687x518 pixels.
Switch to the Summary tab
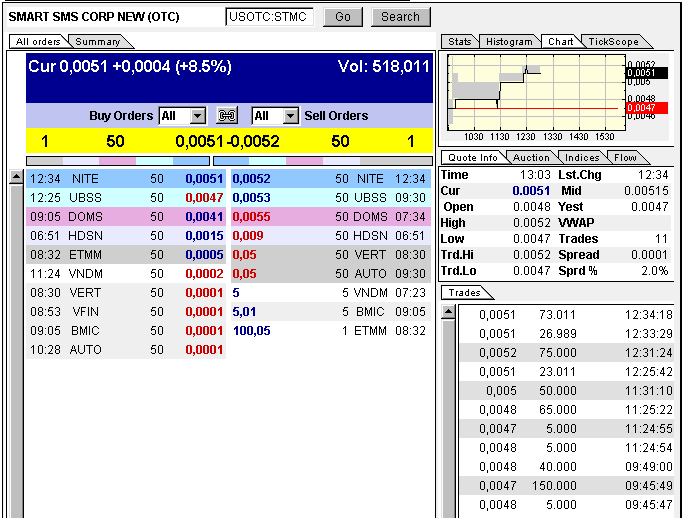coord(98,42)
